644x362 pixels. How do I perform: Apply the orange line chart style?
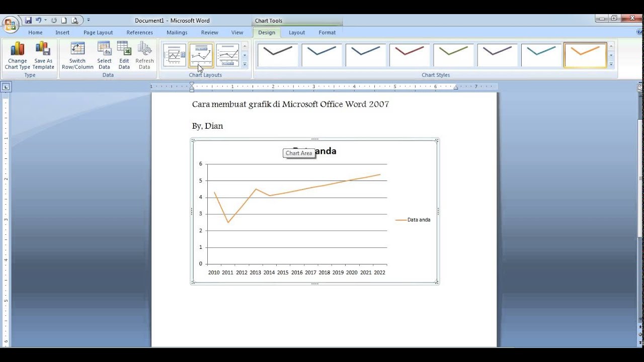585,55
